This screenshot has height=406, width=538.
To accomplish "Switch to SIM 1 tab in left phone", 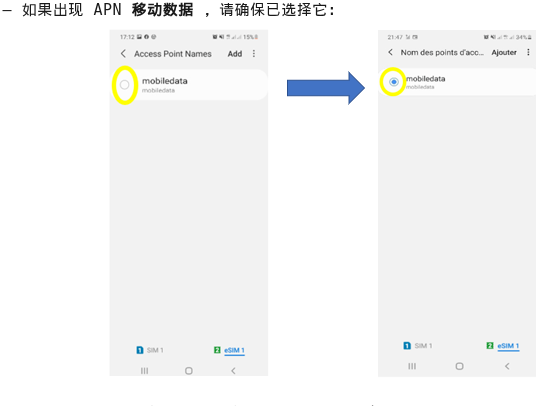I will [x=150, y=350].
